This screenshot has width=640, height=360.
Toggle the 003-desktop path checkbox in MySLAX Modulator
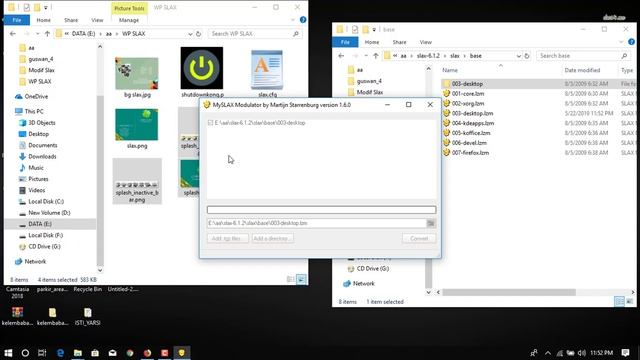(x=211, y=123)
